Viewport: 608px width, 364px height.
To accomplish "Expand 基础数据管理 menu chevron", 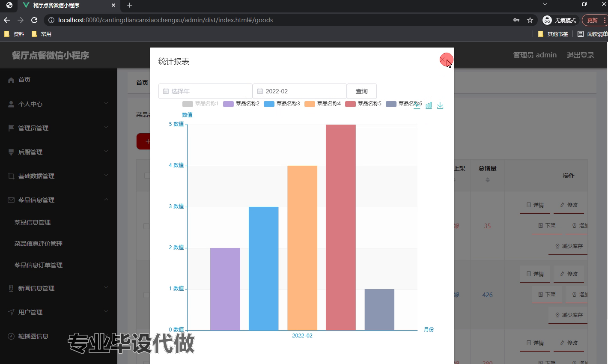I will [x=106, y=176].
